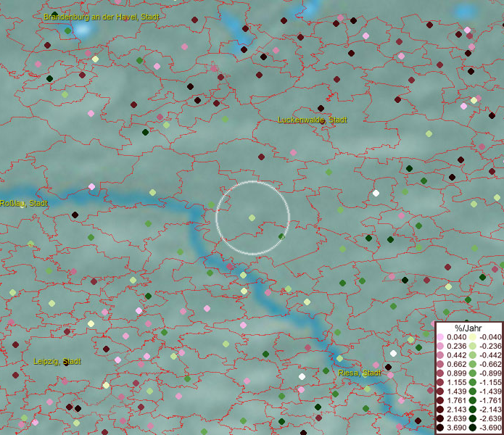Select the 1.761 dark red legend dot
This screenshot has height=435, width=504.
coord(440,401)
